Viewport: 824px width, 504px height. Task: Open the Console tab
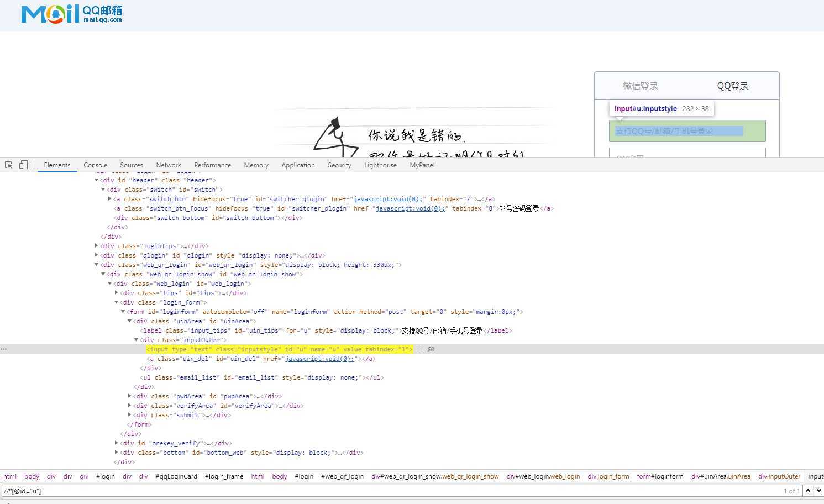click(95, 165)
